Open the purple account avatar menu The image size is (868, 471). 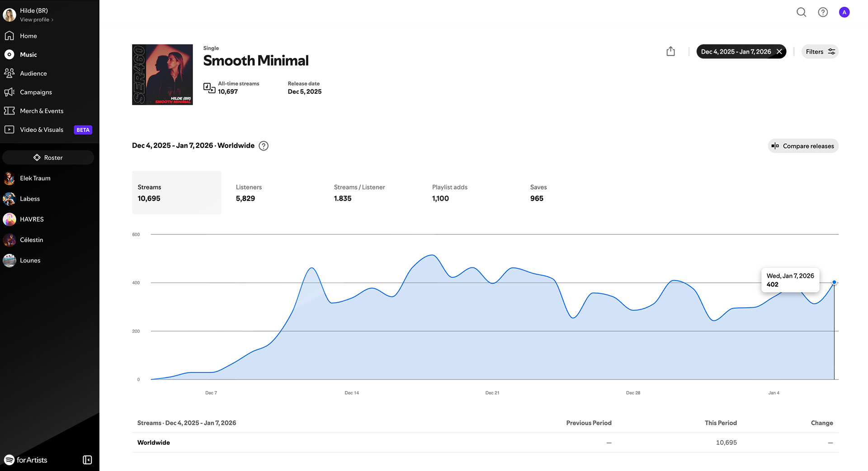844,12
